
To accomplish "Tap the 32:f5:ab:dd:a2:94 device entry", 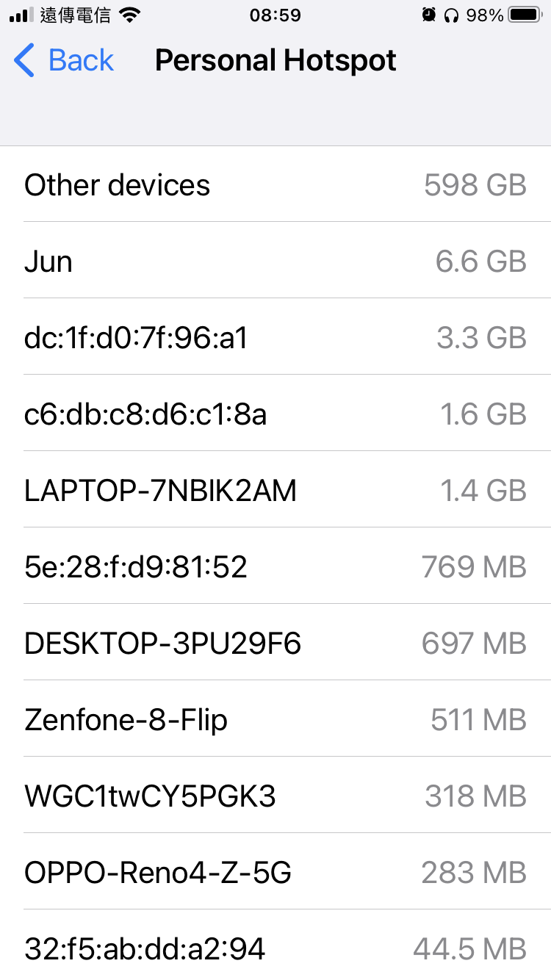I will click(275, 949).
